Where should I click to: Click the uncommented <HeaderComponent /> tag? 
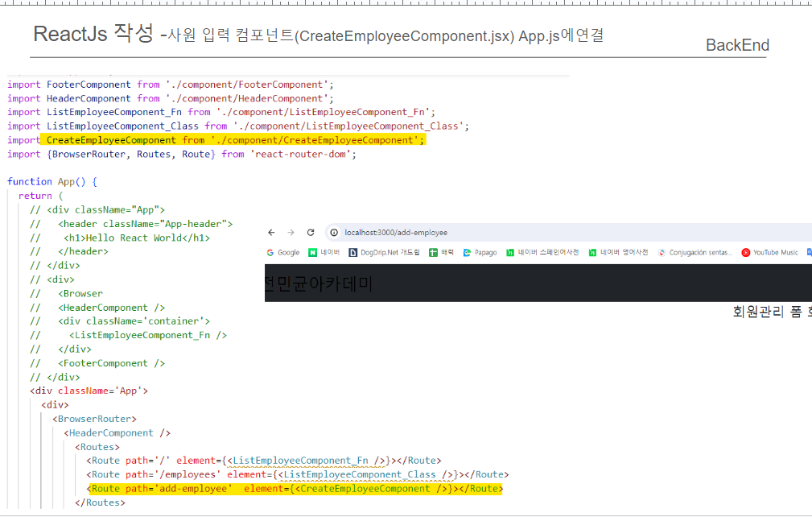tap(117, 432)
